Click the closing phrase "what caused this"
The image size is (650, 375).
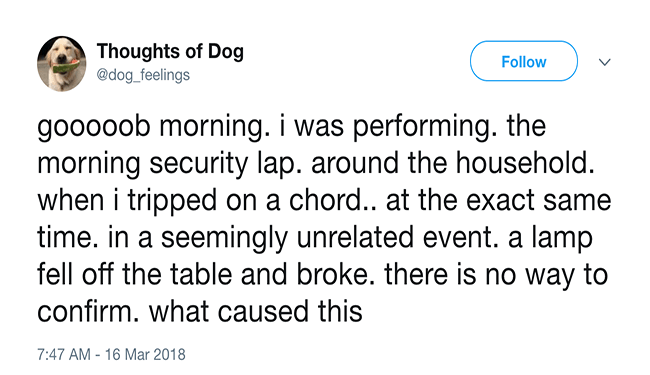256,312
